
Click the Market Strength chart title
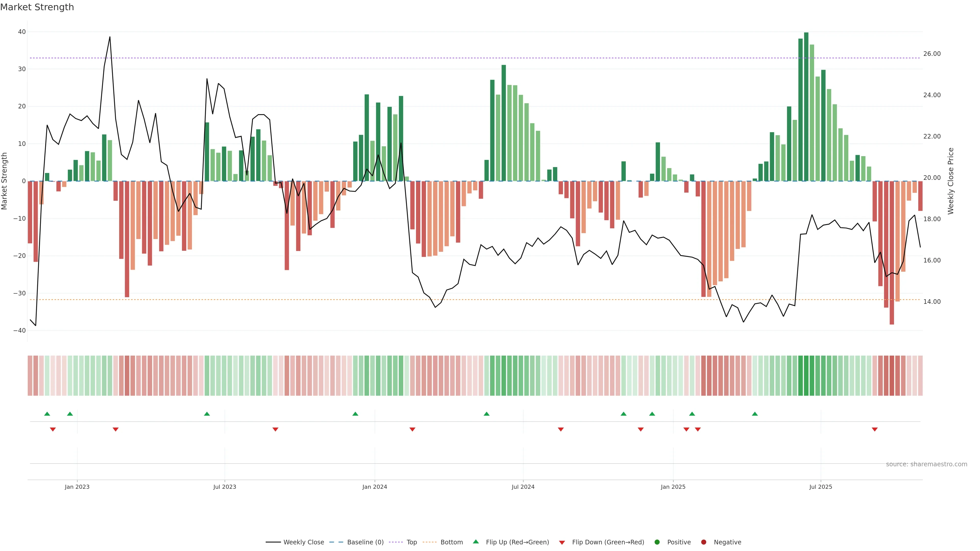tap(37, 7)
